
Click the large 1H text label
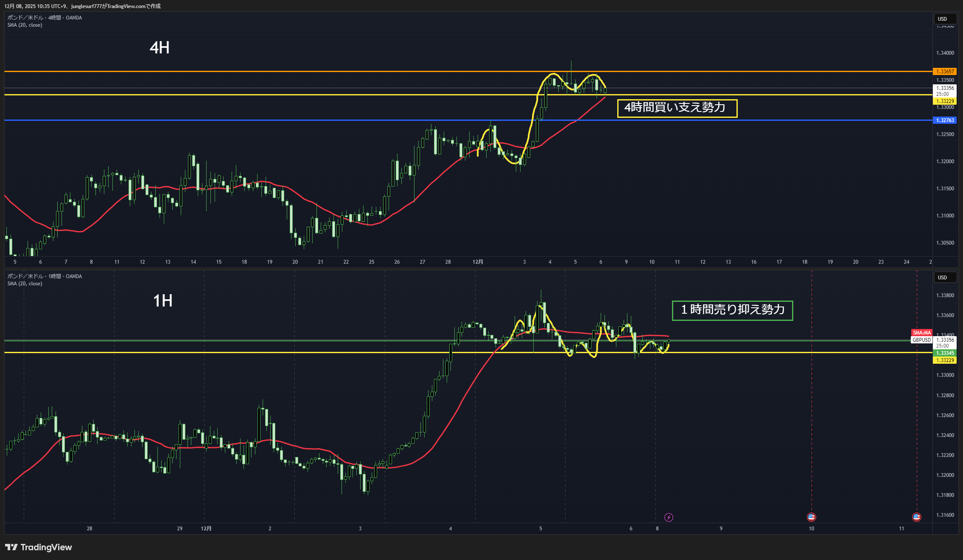163,301
